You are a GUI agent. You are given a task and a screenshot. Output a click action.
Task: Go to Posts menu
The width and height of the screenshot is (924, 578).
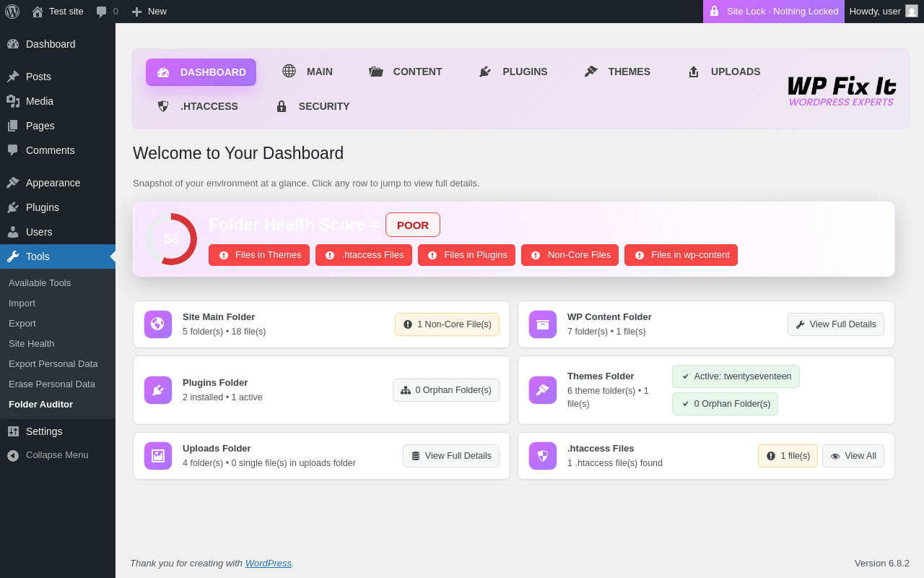(x=58, y=77)
